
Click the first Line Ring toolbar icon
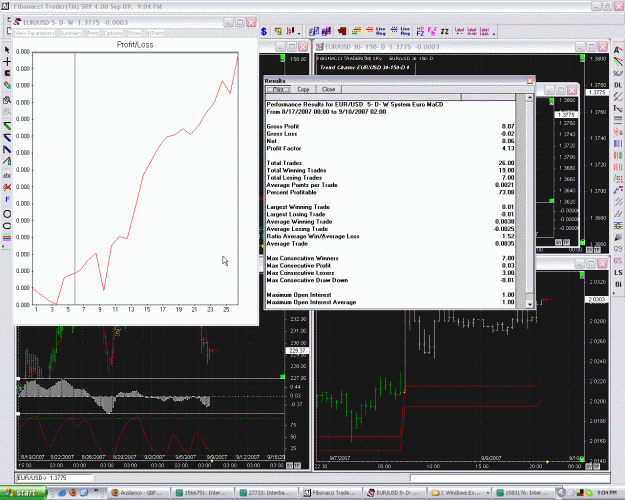381,31
